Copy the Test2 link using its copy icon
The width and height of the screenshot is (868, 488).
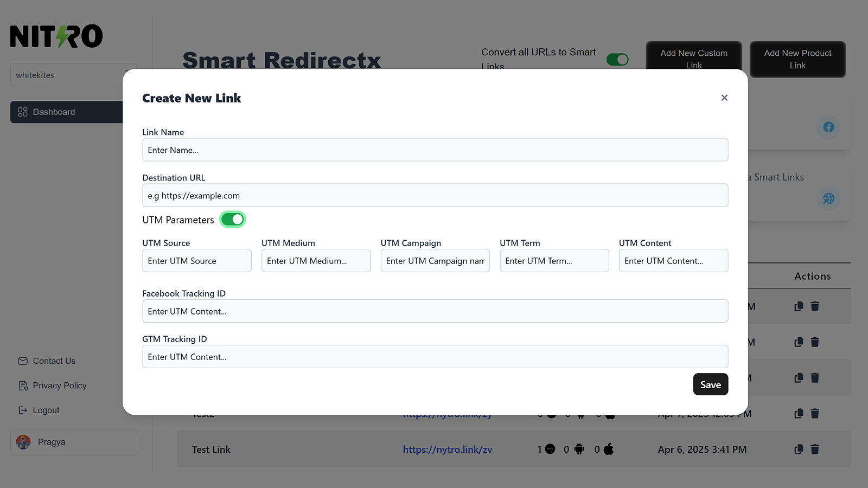[798, 413]
